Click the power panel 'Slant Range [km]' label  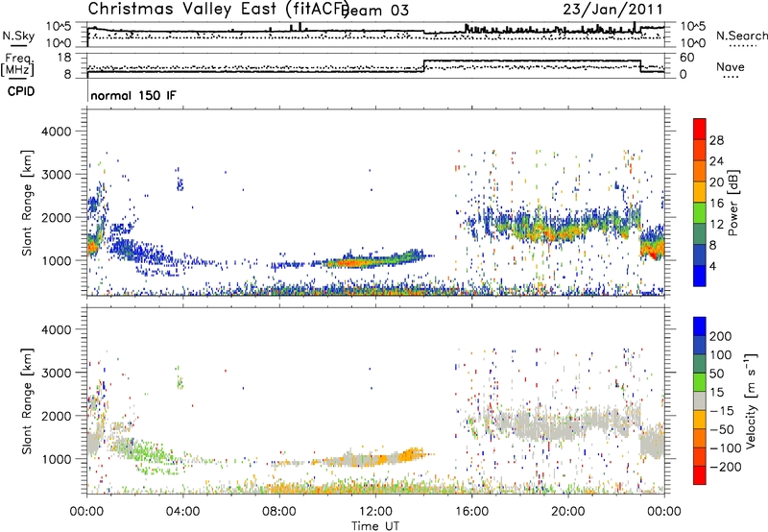click(x=27, y=203)
